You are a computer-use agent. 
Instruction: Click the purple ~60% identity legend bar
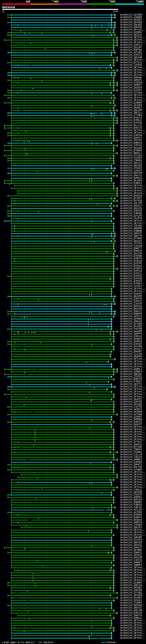(x=73, y=4)
